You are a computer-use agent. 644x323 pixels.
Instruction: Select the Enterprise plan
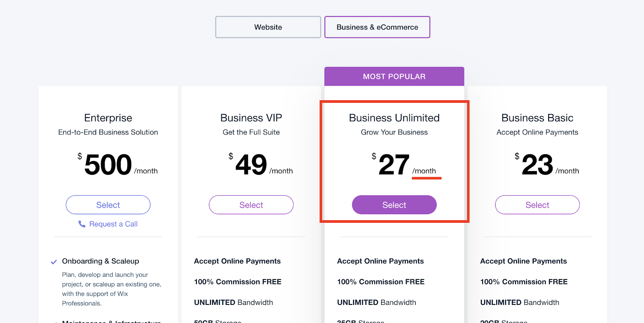click(108, 205)
